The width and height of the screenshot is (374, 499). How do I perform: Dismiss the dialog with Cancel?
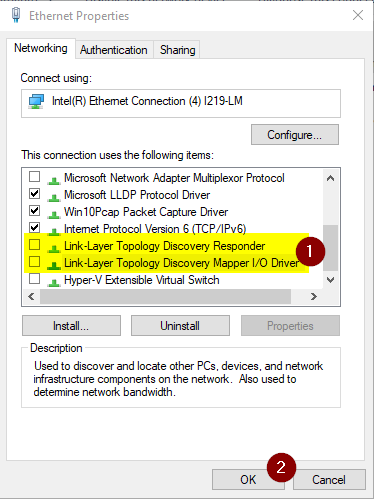(329, 480)
